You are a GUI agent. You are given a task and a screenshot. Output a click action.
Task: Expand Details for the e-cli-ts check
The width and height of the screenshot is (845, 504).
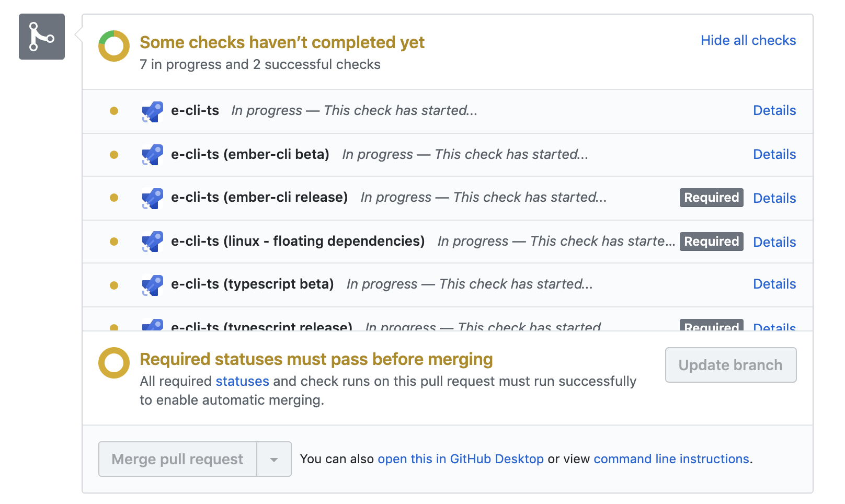(774, 110)
